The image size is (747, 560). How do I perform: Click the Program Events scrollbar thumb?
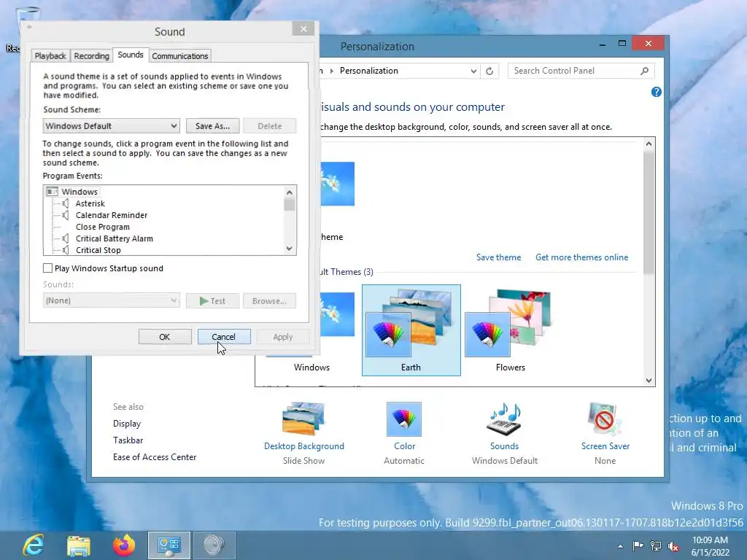click(289, 204)
